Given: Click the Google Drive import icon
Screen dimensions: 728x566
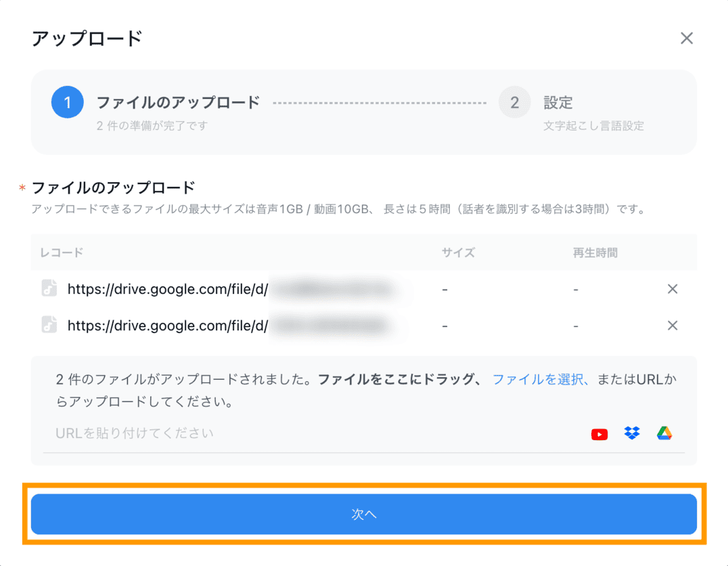Looking at the screenshot, I should pos(664,433).
